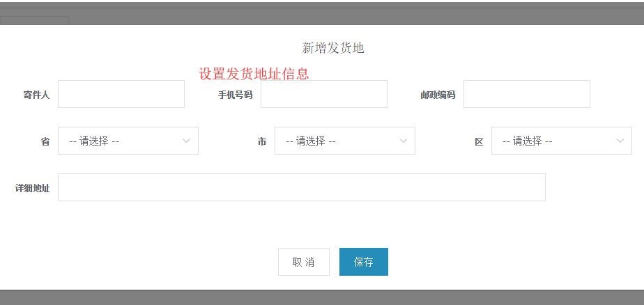Open the 区 district dropdown

click(x=562, y=141)
